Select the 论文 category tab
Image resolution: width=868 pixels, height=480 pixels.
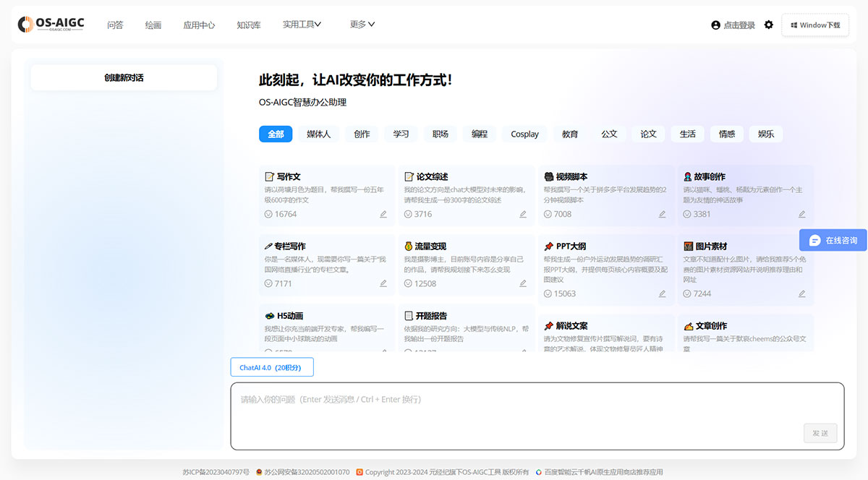coord(648,134)
